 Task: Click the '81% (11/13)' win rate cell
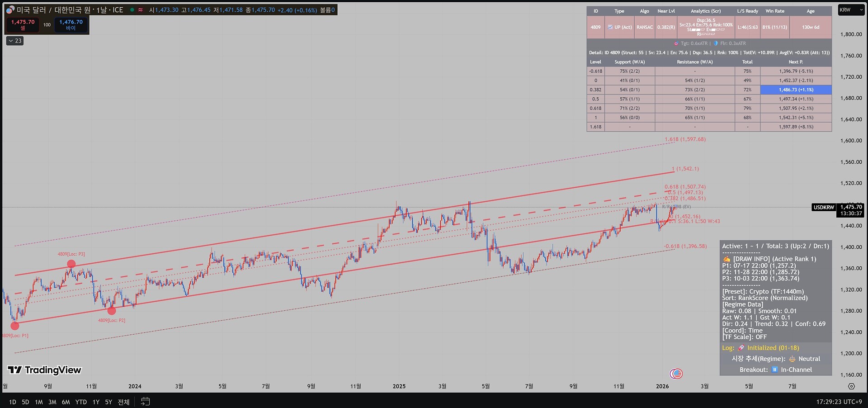[x=775, y=27]
